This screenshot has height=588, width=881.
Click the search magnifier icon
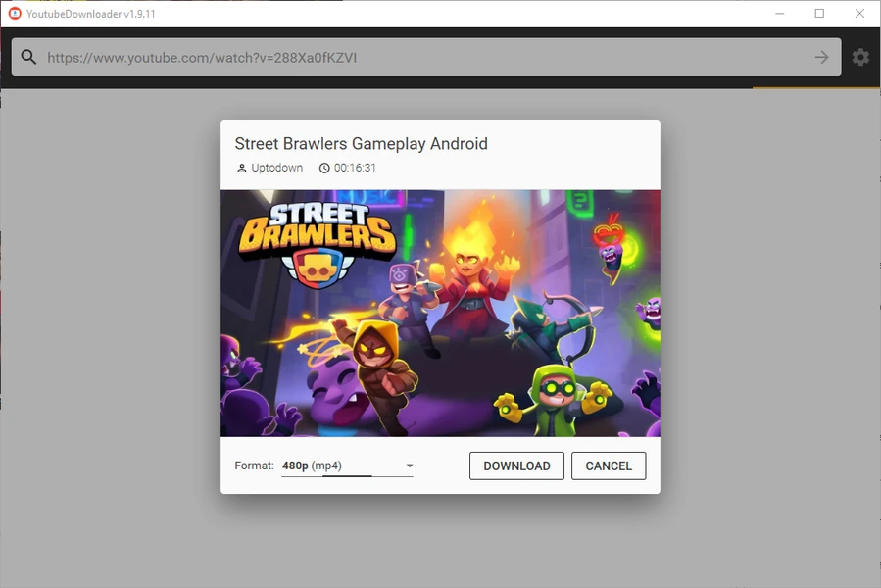(x=28, y=57)
